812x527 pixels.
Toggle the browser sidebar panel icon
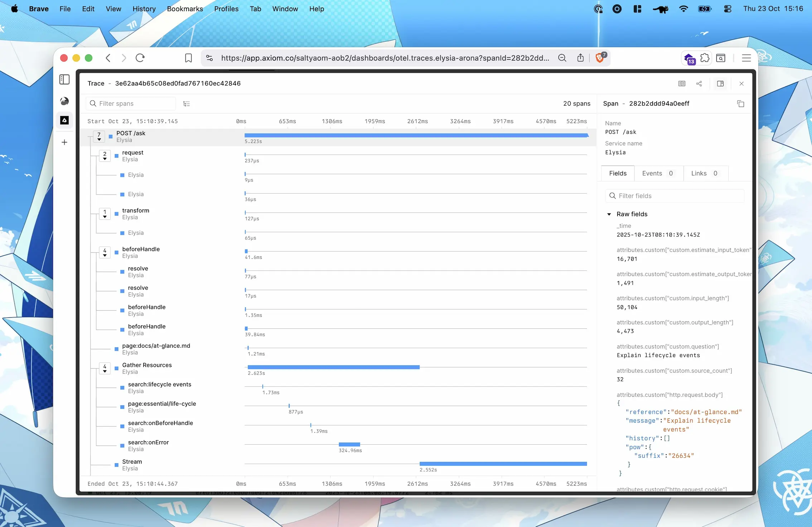point(64,79)
